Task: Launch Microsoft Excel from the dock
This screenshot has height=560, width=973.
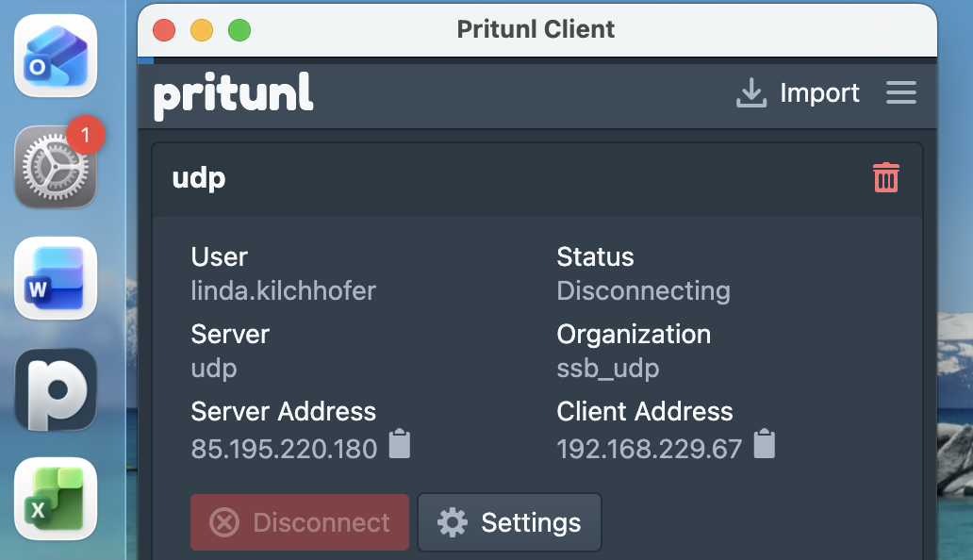Action: pyautogui.click(x=56, y=500)
